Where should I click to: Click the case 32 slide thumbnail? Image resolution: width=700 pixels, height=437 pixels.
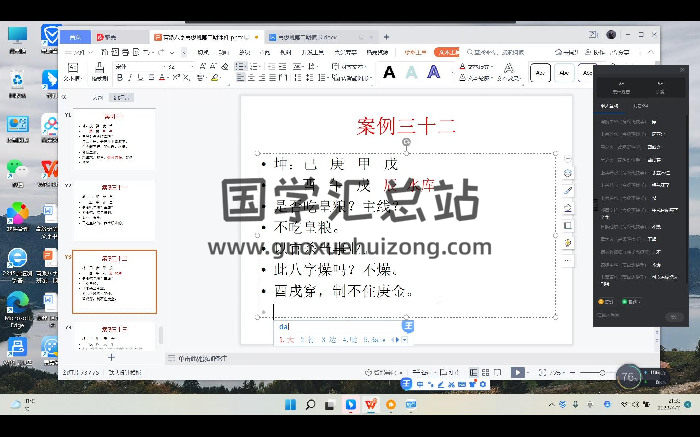click(x=115, y=282)
